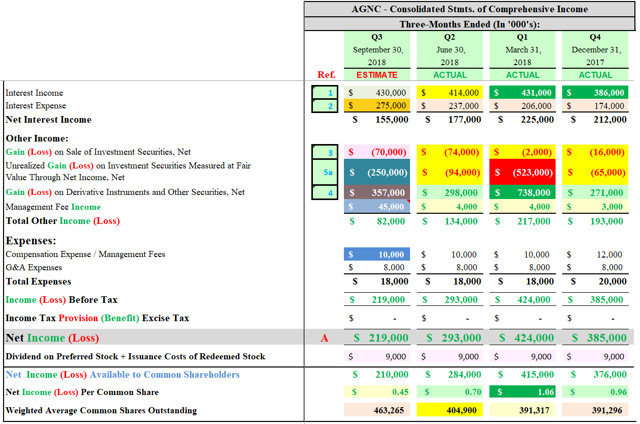Screen dimensions: 640x424
Task: Click 'Net Income (Loss) Per Common Share' label
Action: 82,392
